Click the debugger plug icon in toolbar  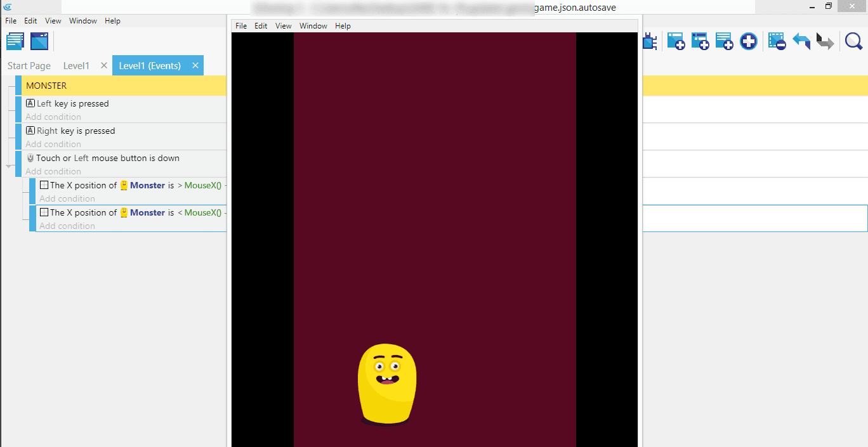coord(649,42)
